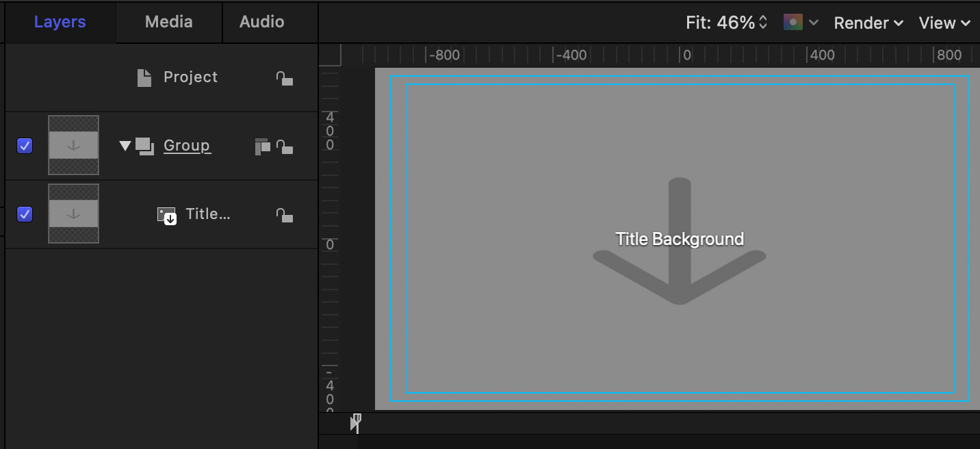Open the View dropdown menu
Image resolution: width=980 pixels, height=449 pixels.
click(x=944, y=23)
